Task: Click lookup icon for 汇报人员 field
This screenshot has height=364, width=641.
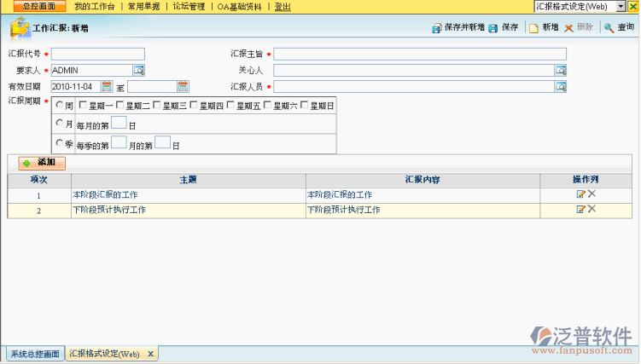Action: pos(561,86)
